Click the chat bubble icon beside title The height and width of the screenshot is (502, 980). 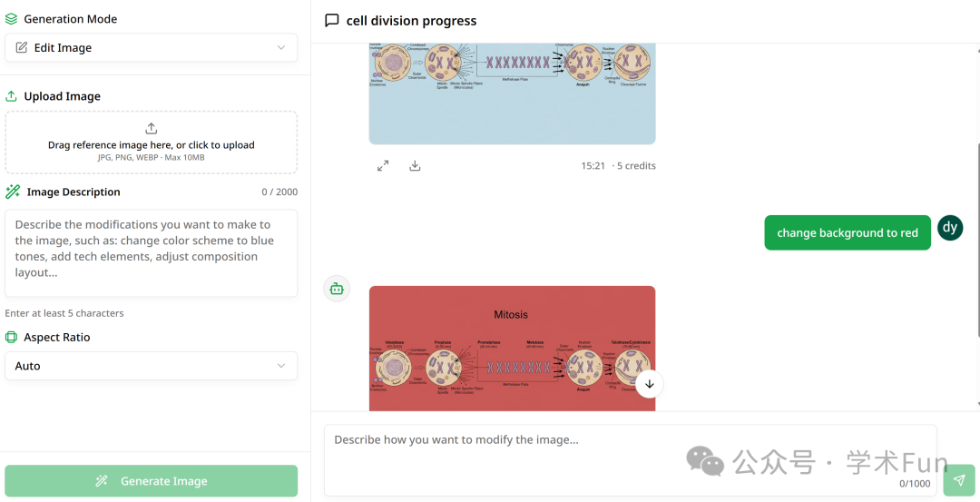(x=332, y=20)
